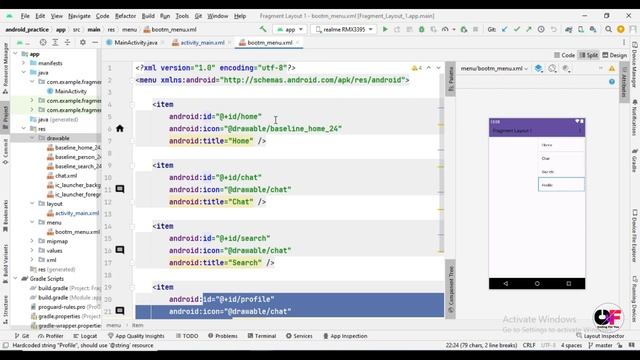The image size is (640, 360).
Task: Collapse the drawable folder
Action: tap(32, 138)
